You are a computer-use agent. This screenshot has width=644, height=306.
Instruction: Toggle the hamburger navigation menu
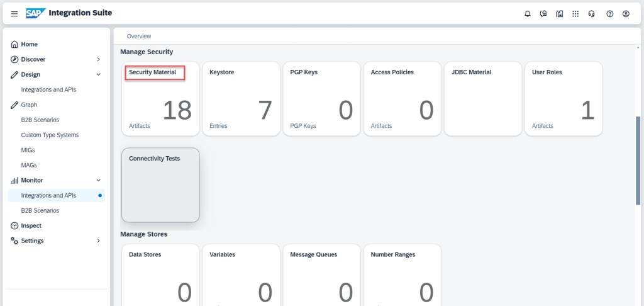[14, 13]
